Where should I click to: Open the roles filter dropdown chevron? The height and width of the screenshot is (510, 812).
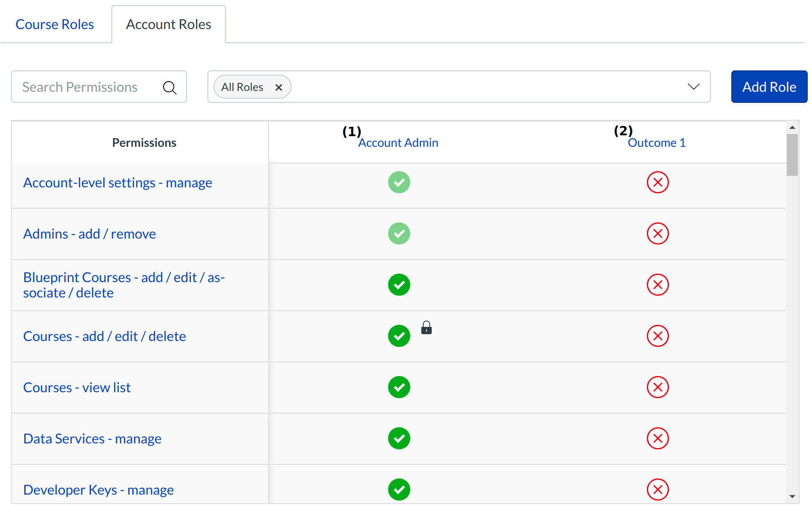pos(693,87)
